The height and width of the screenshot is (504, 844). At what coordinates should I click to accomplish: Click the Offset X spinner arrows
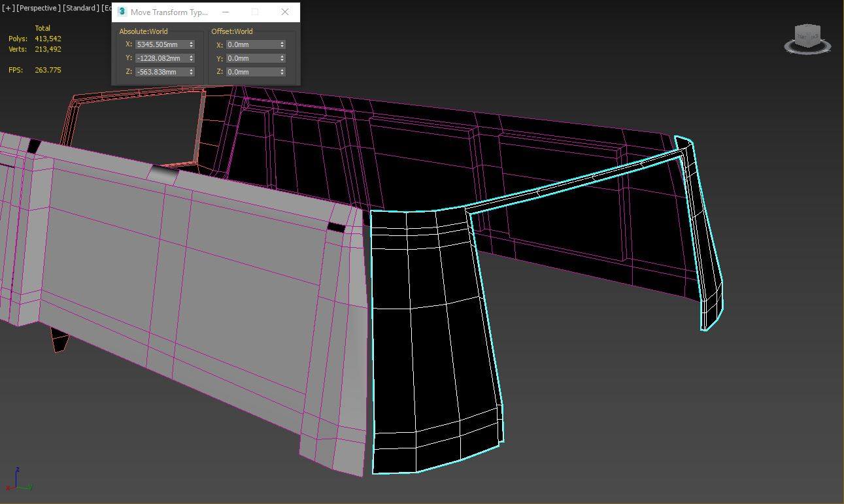[x=282, y=44]
